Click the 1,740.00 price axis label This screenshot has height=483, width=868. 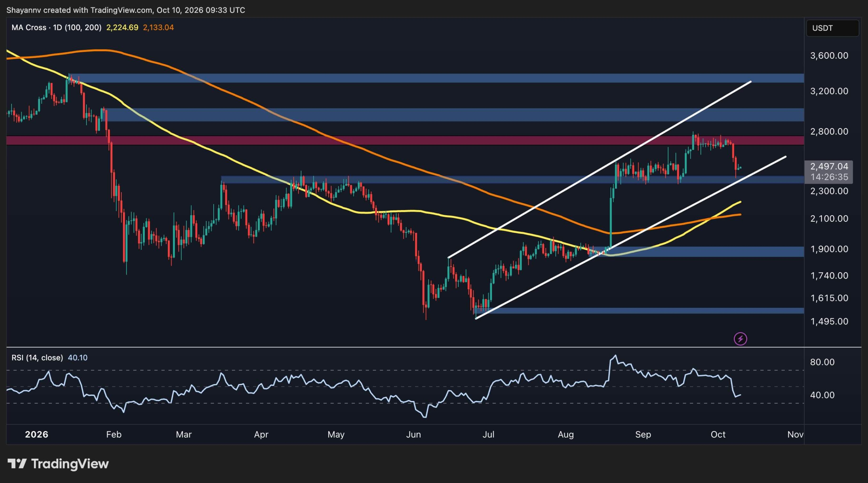[829, 276]
